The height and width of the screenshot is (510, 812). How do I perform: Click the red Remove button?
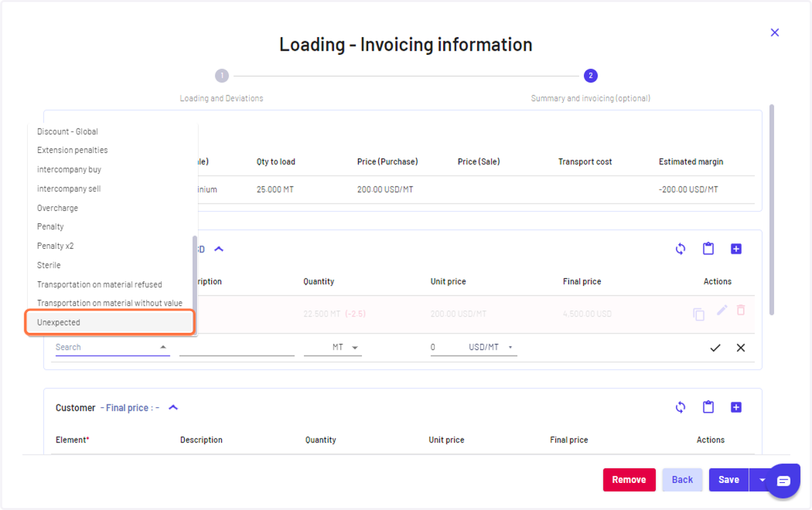click(629, 480)
